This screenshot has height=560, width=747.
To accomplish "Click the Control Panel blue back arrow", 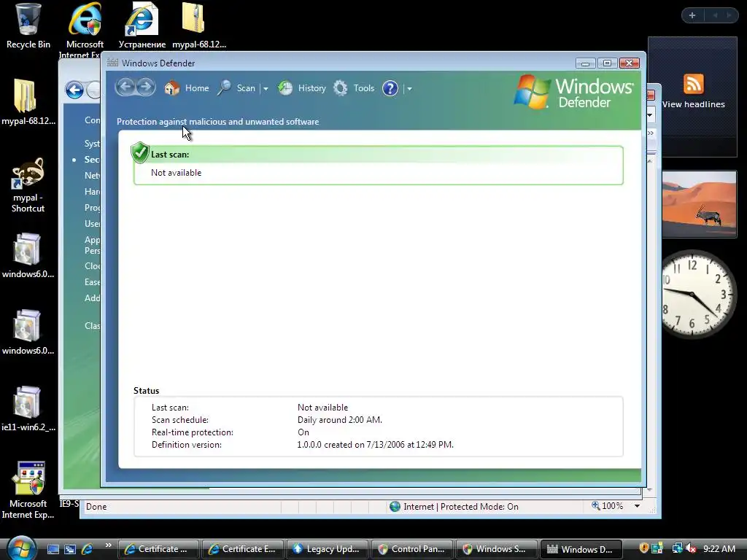I will point(75,90).
